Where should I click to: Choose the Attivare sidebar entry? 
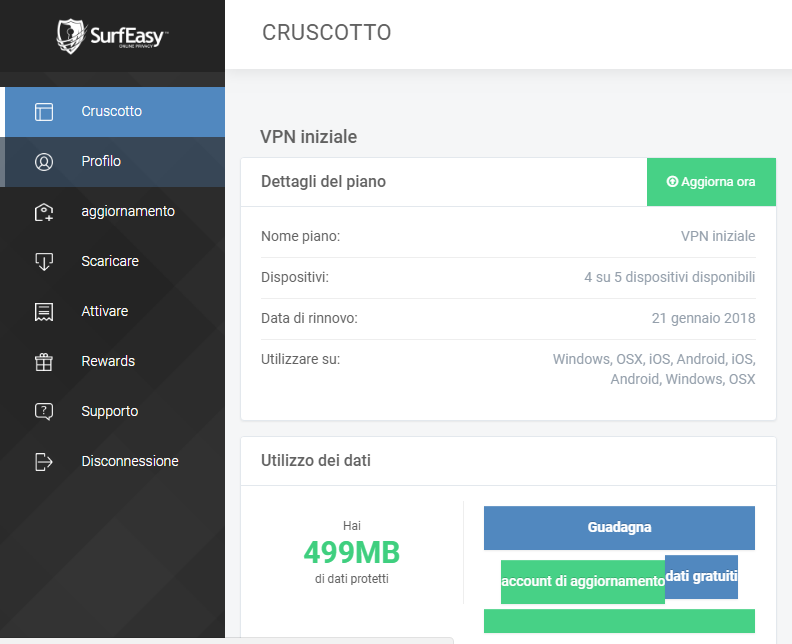[x=105, y=311]
